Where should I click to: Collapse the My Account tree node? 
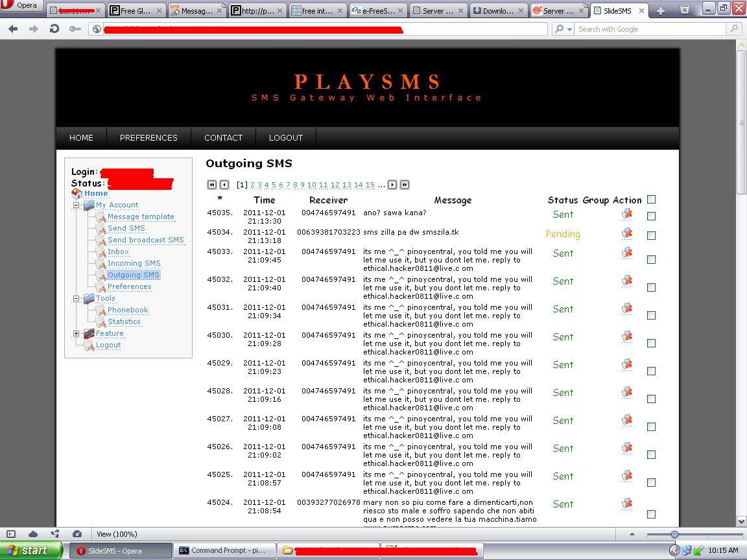77,205
